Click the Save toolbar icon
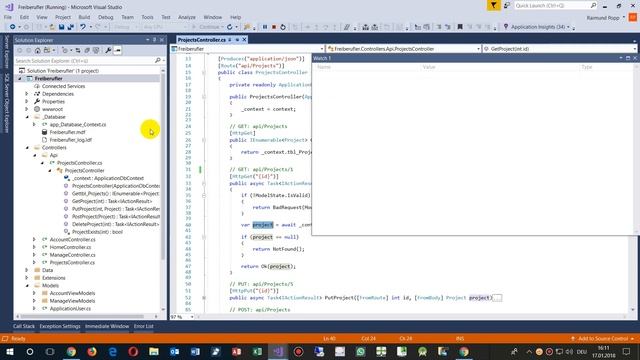The width and height of the screenshot is (640, 360). pos(61,27)
